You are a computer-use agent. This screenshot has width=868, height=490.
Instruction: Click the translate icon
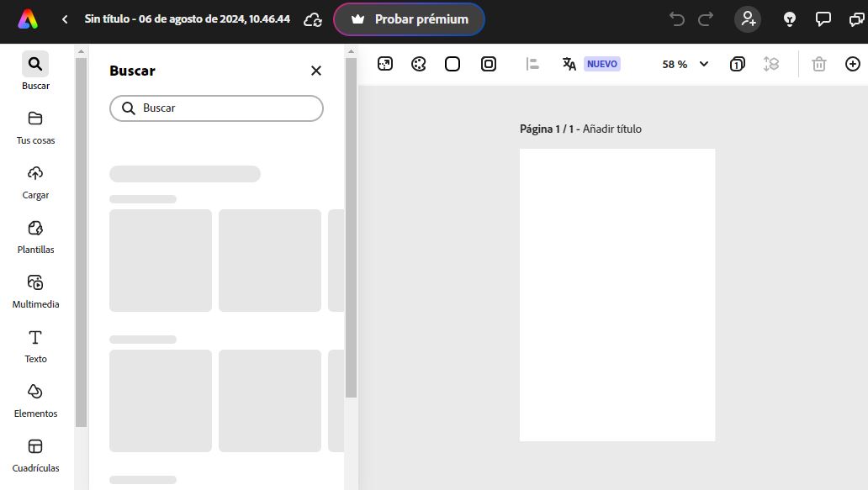pos(569,64)
